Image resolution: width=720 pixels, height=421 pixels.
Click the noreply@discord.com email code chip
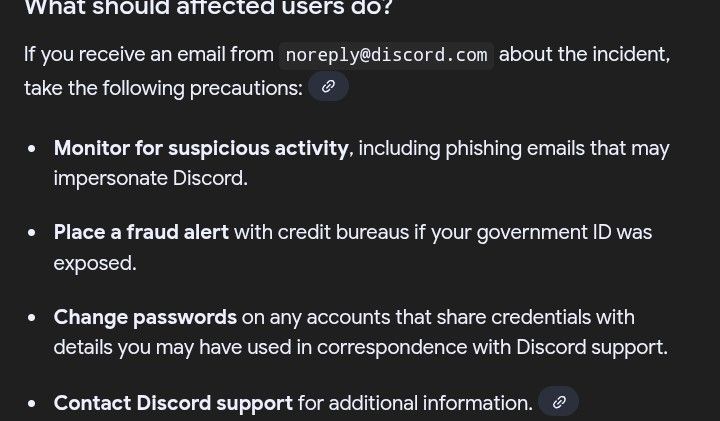click(x=386, y=55)
